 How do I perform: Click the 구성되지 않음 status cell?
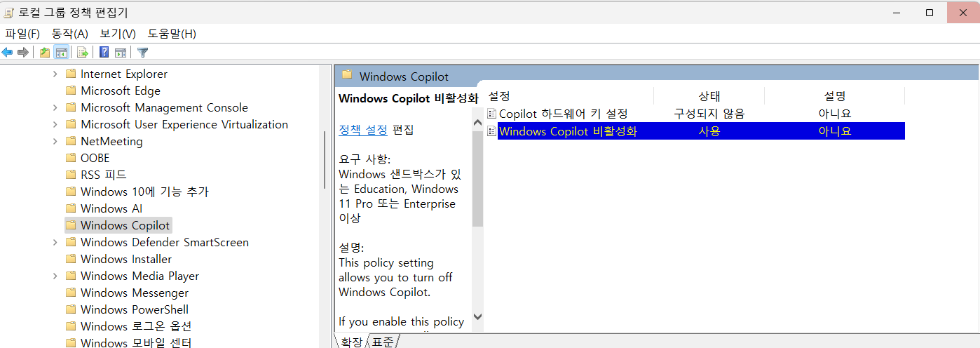coord(709,114)
